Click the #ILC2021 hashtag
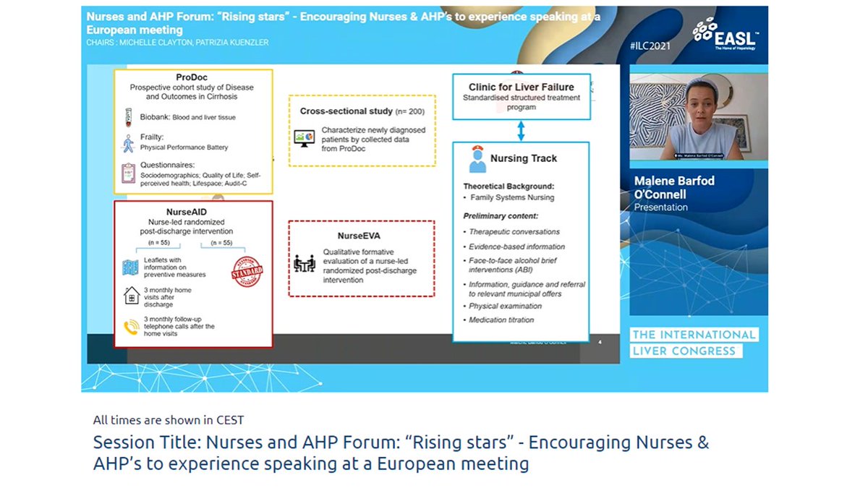Image resolution: width=868 pixels, height=488 pixels. click(x=650, y=46)
